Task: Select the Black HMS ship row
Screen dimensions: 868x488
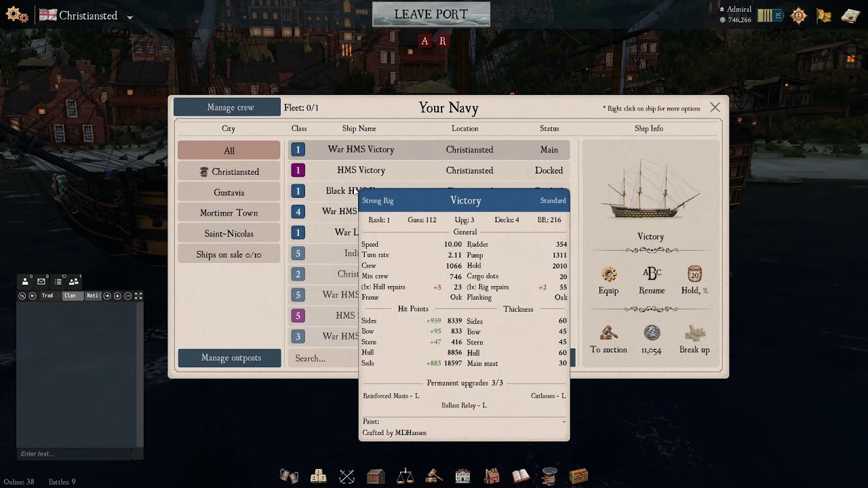Action: pyautogui.click(x=324, y=191)
